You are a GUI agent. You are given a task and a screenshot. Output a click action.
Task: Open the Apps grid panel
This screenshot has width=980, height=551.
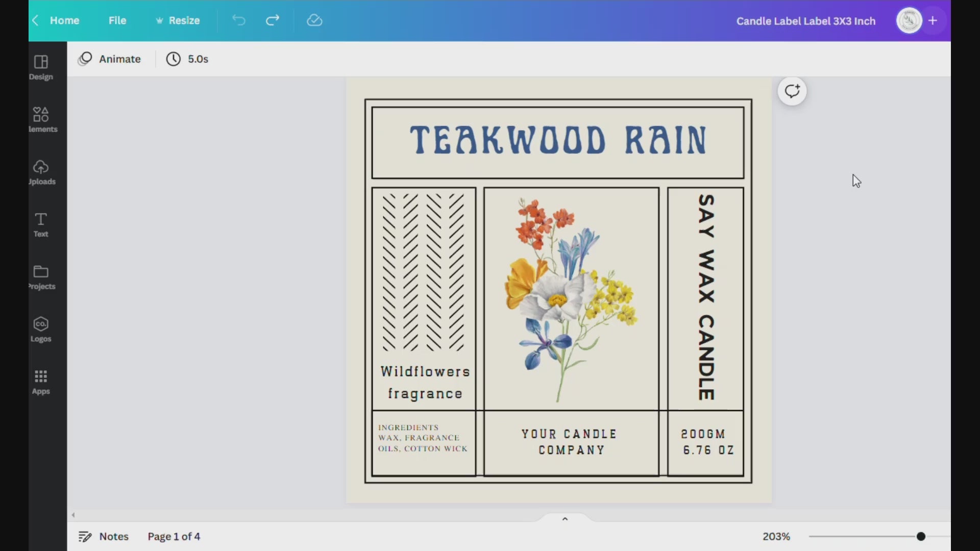point(41,382)
